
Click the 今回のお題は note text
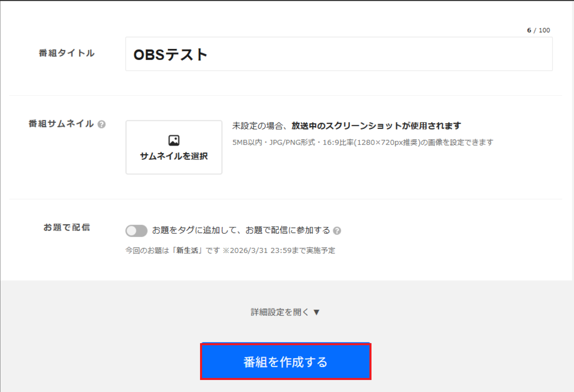coord(147,250)
